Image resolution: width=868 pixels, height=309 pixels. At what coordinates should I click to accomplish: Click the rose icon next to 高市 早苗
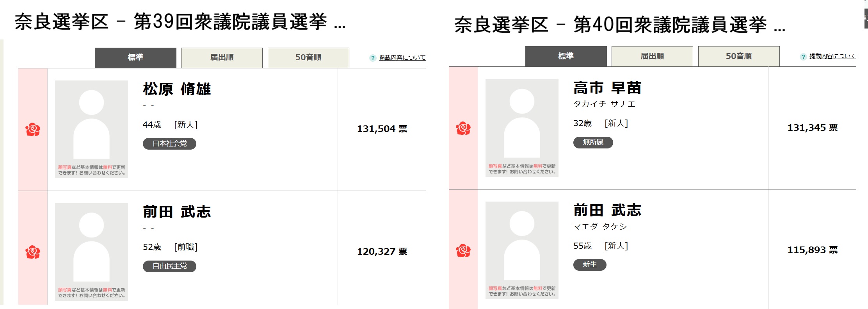[x=463, y=128]
